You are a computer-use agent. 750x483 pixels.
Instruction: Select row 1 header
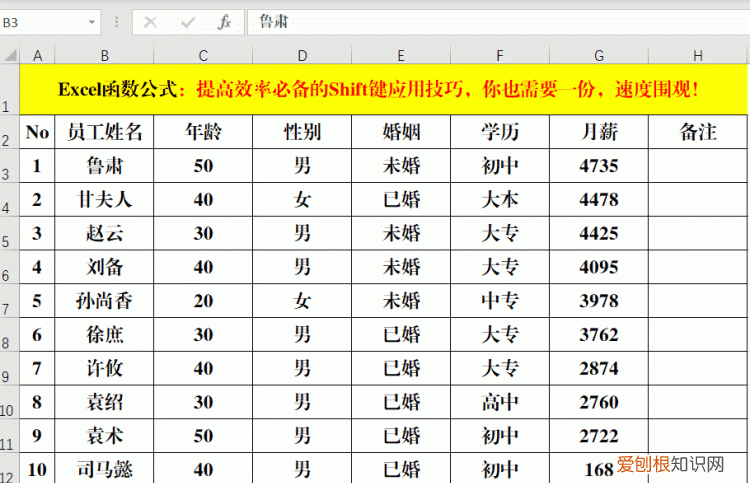[10, 89]
